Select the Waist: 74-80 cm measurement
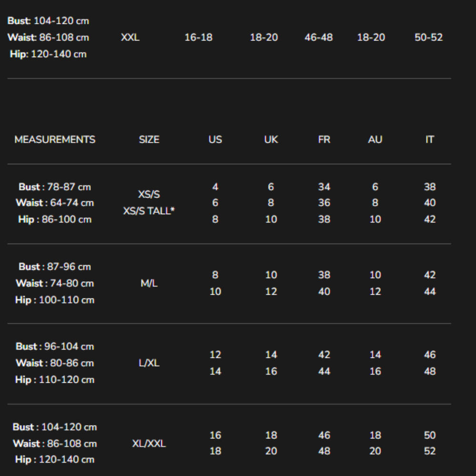Viewport: 476px width, 476px height. (55, 283)
